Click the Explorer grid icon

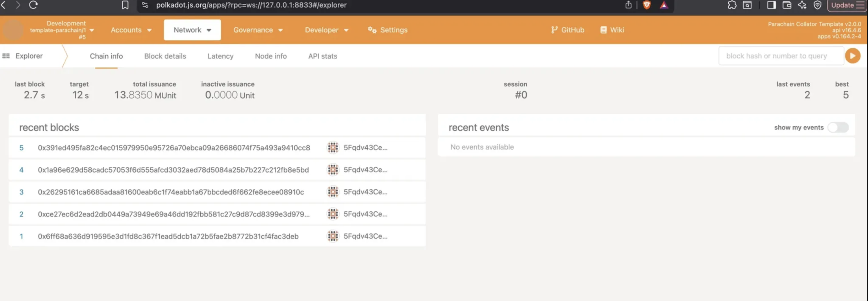click(6, 56)
